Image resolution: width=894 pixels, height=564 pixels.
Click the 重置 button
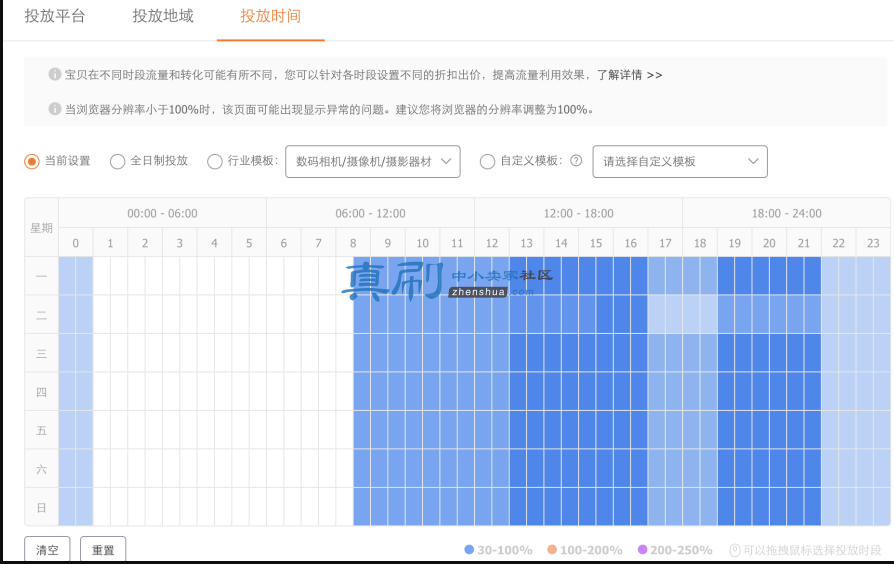click(103, 550)
